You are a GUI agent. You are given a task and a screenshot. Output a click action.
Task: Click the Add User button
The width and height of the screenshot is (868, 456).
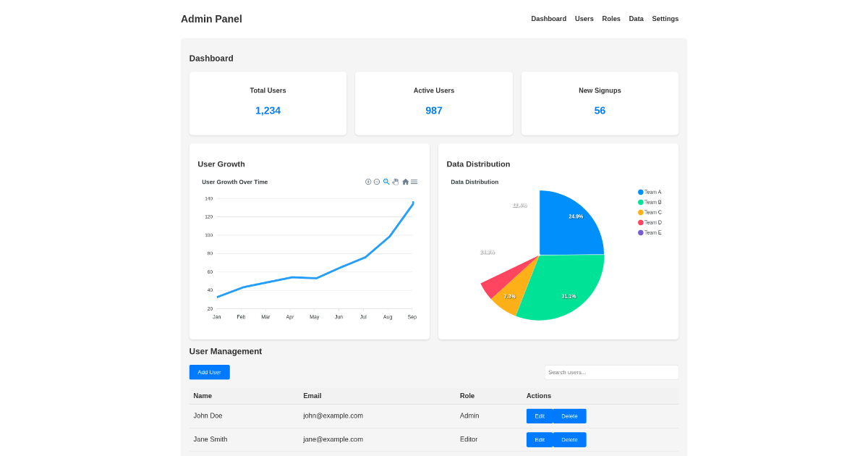pos(209,372)
